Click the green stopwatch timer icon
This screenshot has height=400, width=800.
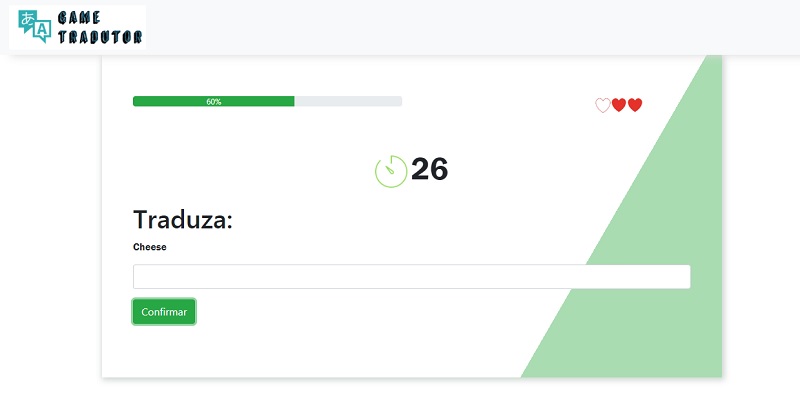coord(391,171)
